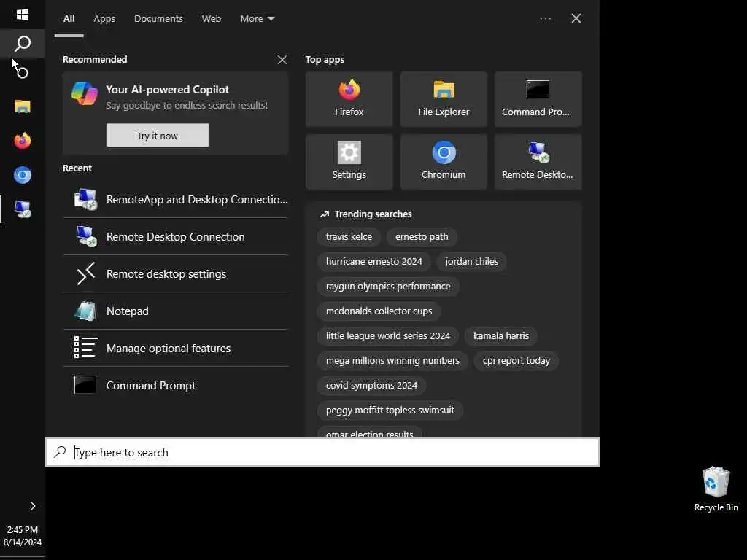Launch Firefox from the taskbar
This screenshot has width=747, height=560.
[x=23, y=141]
